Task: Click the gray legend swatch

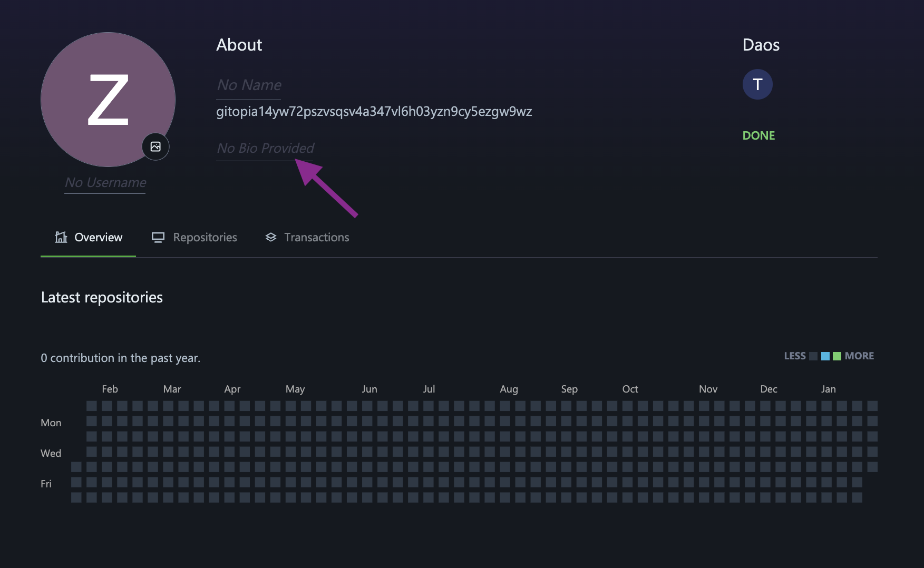Action: tap(813, 356)
